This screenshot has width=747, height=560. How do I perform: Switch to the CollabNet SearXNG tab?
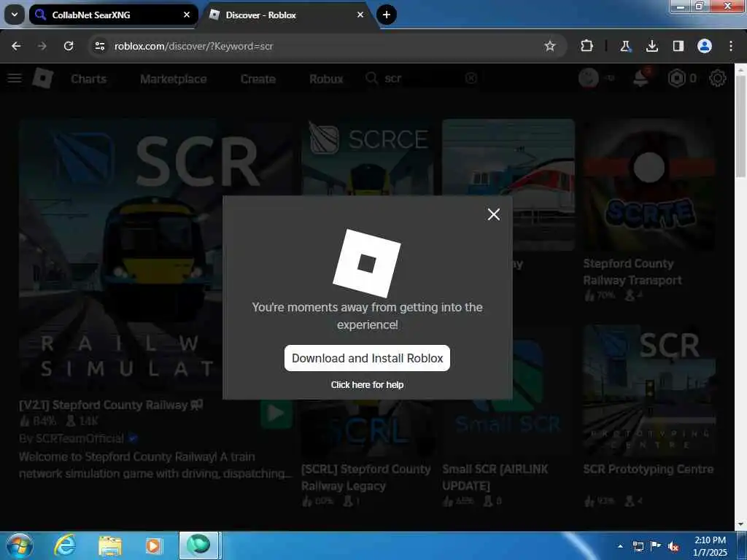[x=113, y=15]
